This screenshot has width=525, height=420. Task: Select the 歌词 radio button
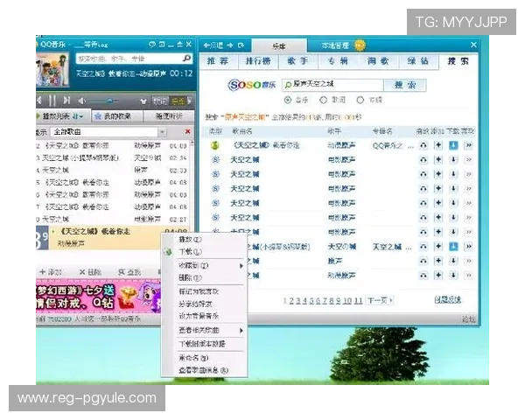(323, 100)
